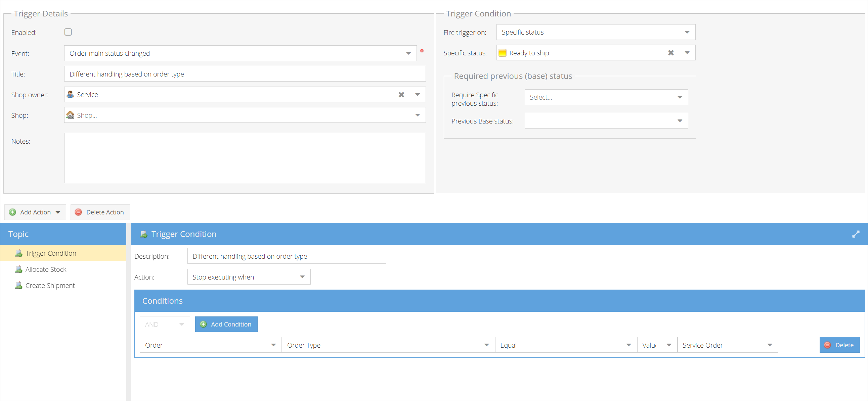Click the yellow Ready to ship swatch
Viewport: 868px width, 401px height.
coord(502,53)
